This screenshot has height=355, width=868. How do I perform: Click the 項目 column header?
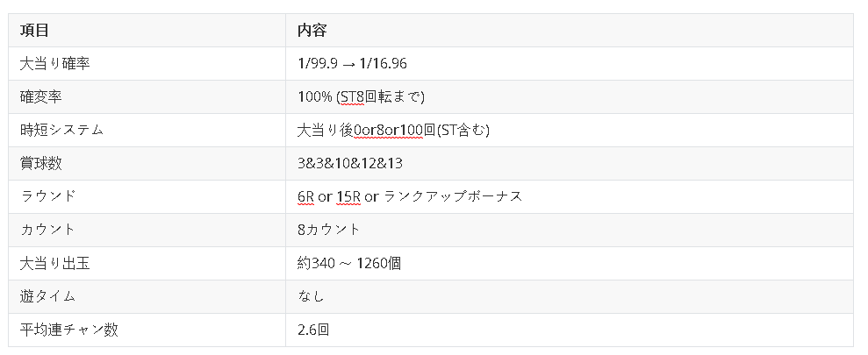35,31
